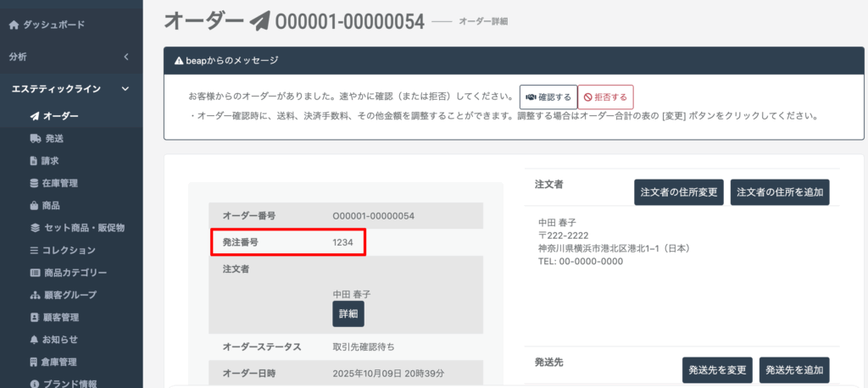This screenshot has width=868, height=388.
Task: Click the truck icon for 発送
Action: coord(34,138)
